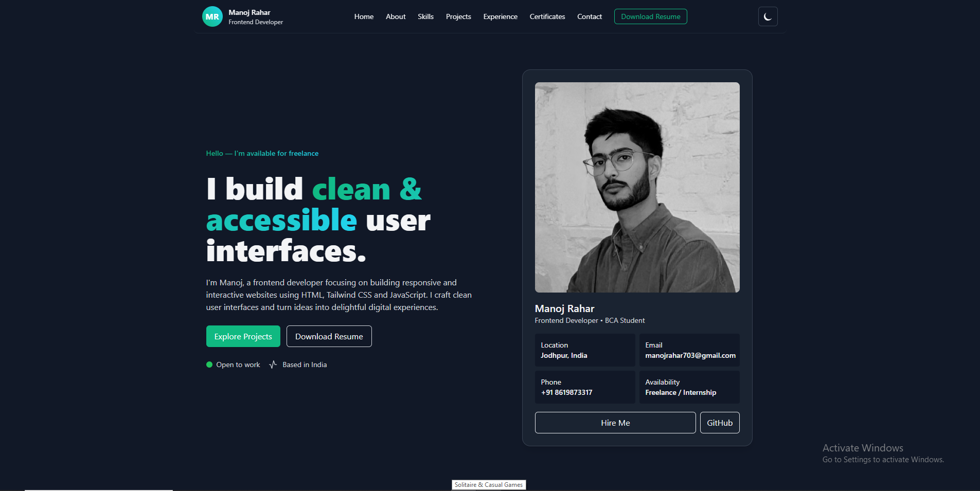The image size is (980, 491).
Task: Open the Experience section
Action: pos(500,16)
